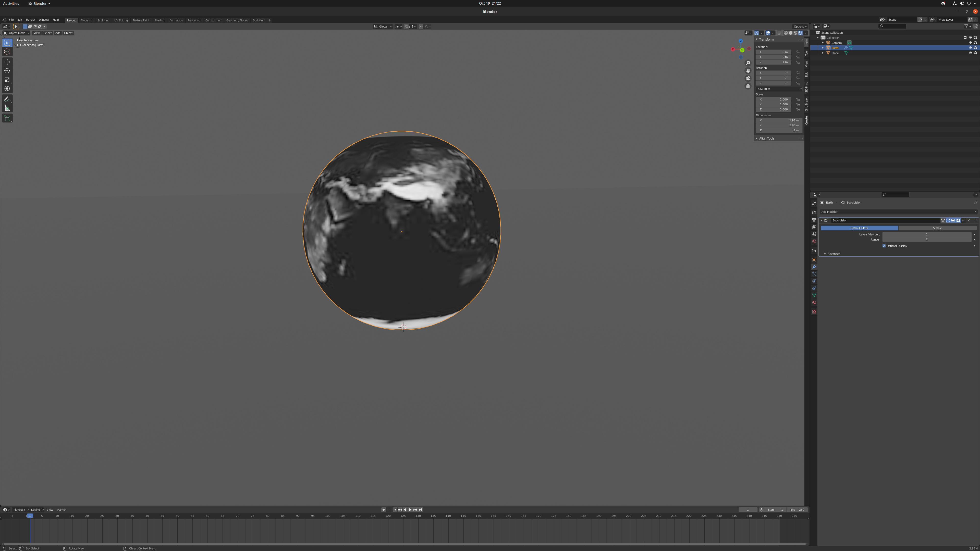Select Catmull-Clark subdivision type

click(x=859, y=228)
